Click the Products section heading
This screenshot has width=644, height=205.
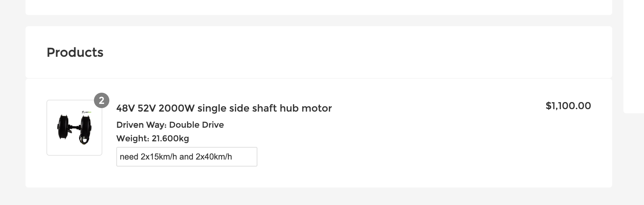click(75, 52)
